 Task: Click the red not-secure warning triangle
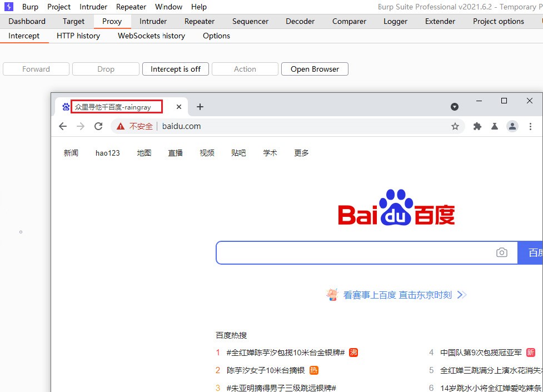(120, 126)
